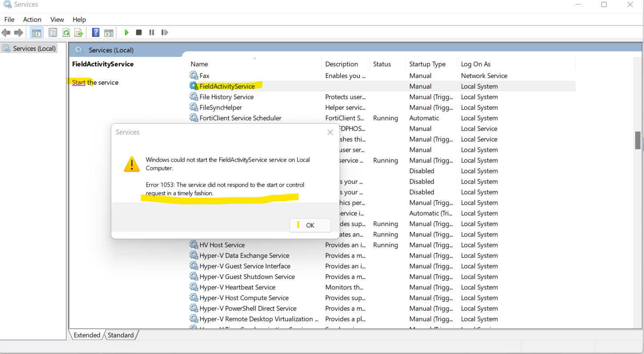Screen dimensions: 644x354
Task: Stop the service with the square icon
Action: pos(139,33)
